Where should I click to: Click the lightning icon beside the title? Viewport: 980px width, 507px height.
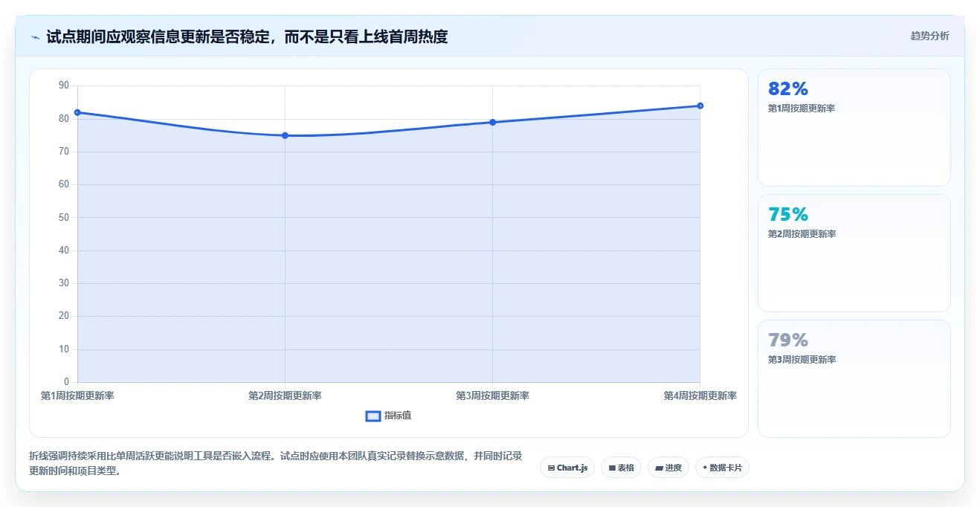pos(35,37)
